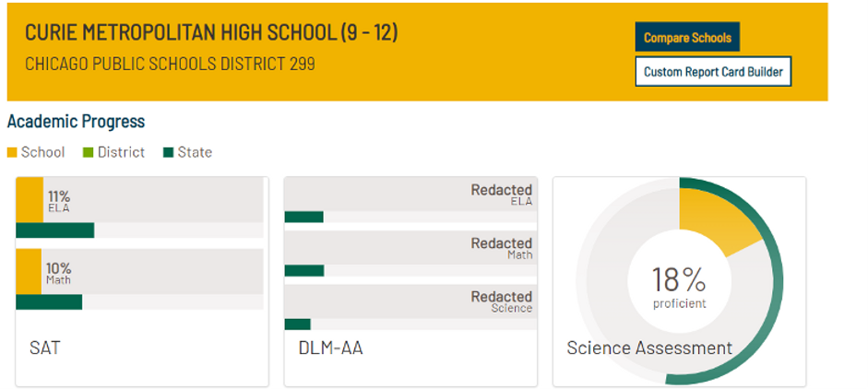Click the dark green State legend swatch

click(x=169, y=152)
